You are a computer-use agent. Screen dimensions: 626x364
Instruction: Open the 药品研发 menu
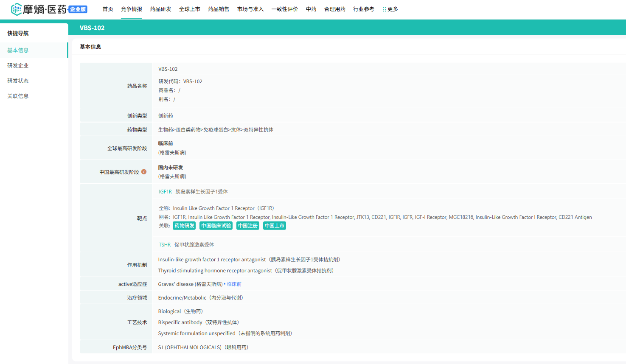coord(160,9)
